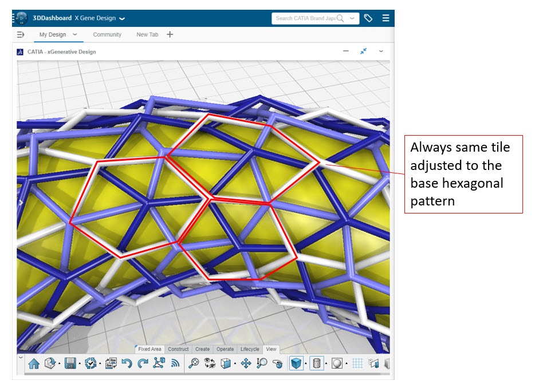Click the Save floppy disk icon

coord(70,363)
